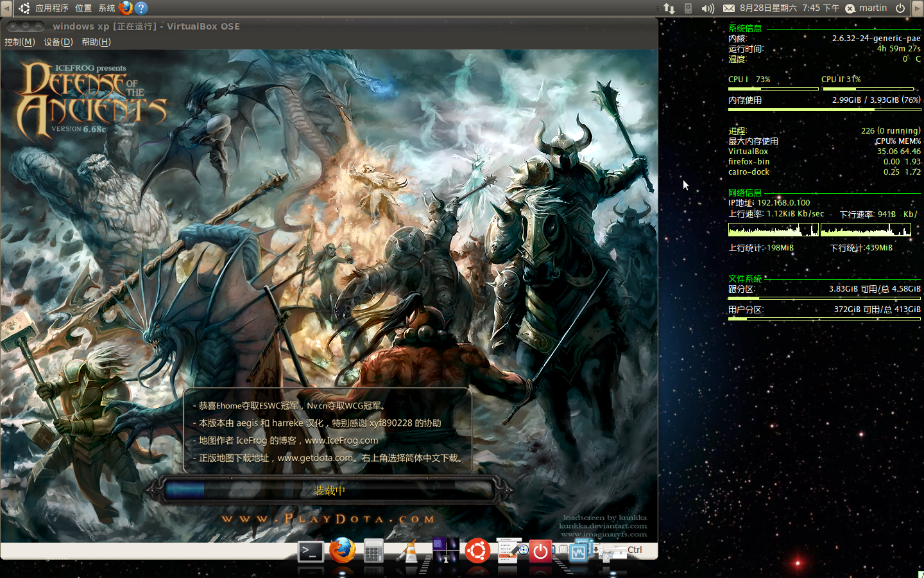
Task: Open the 帮助(H) menu in VirtualBox
Action: coord(96,42)
